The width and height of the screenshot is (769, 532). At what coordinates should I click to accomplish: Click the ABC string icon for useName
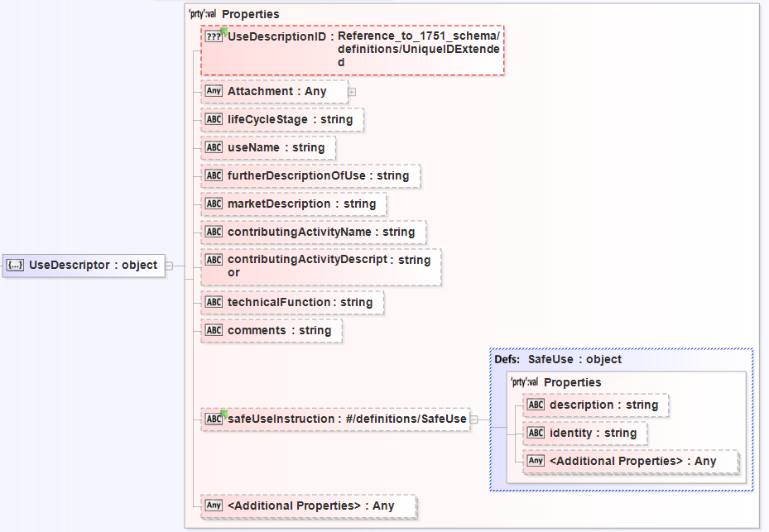(214, 147)
